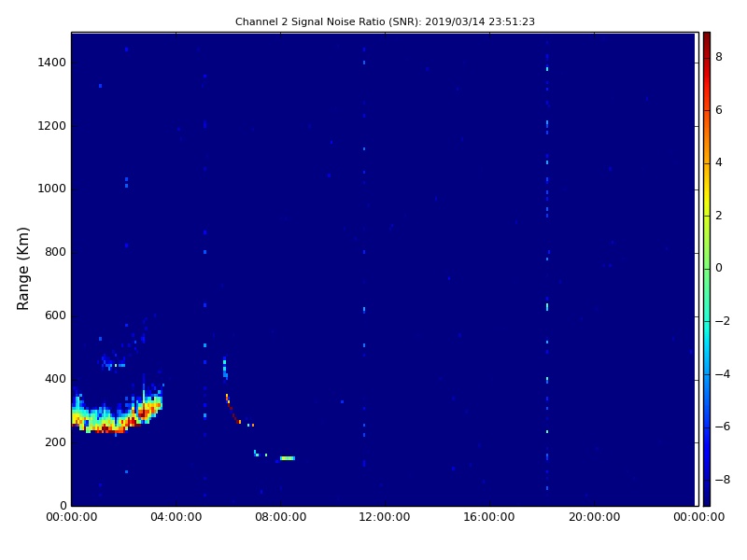Click the colorbar value 2 label
Viewport: 747px width, 560px height.
719,216
